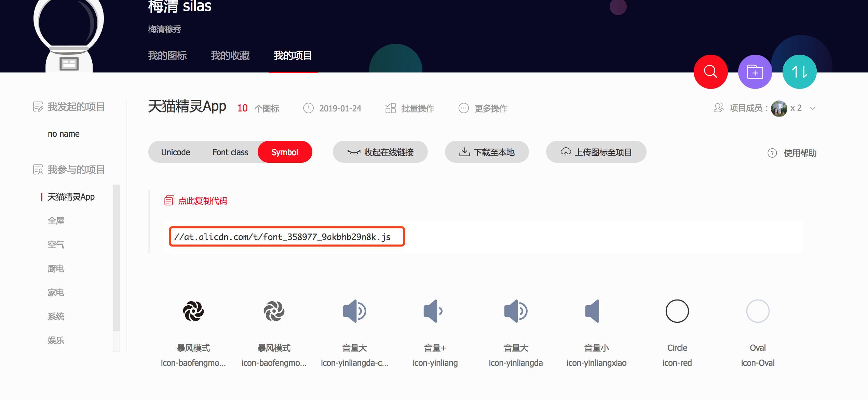The height and width of the screenshot is (400, 868).
Task: Select the Oval icon-Oval icon
Action: 758,311
